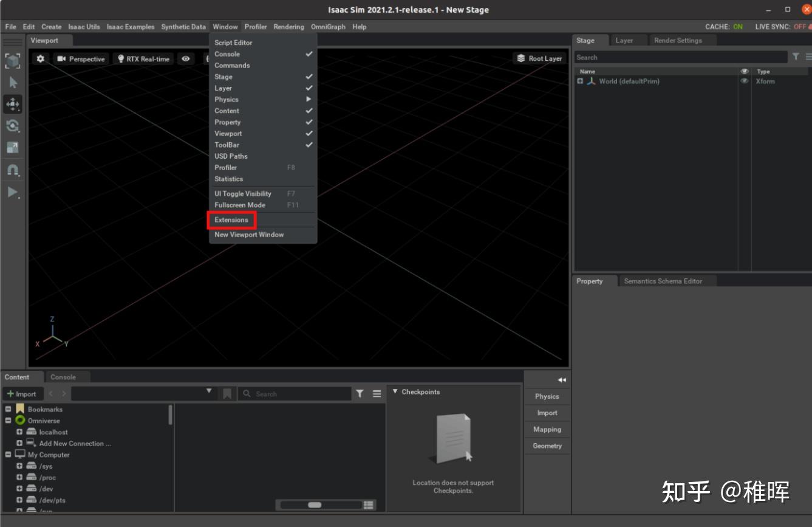Click the Content browser Search field
The width and height of the screenshot is (812, 527).
295,394
